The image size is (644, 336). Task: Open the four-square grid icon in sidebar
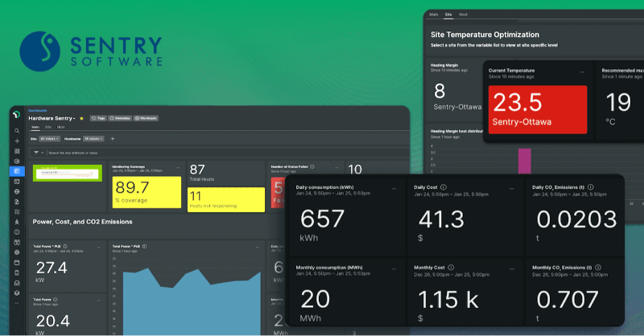17,151
